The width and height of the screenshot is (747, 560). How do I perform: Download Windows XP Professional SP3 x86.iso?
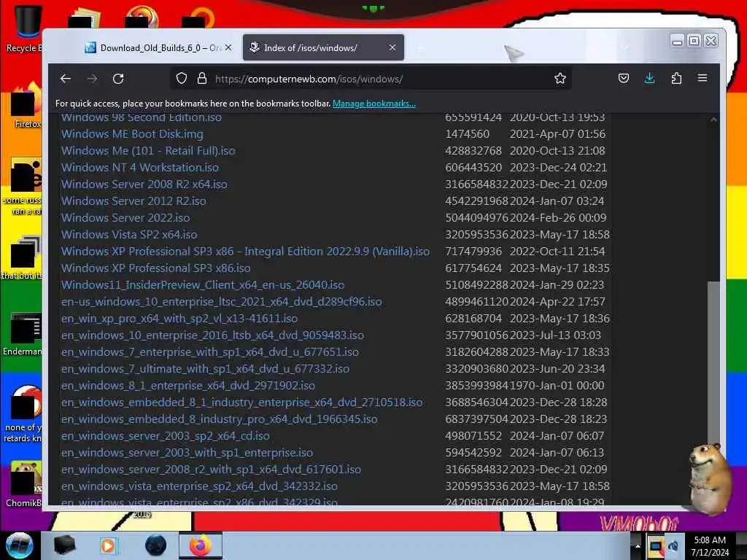(x=156, y=268)
